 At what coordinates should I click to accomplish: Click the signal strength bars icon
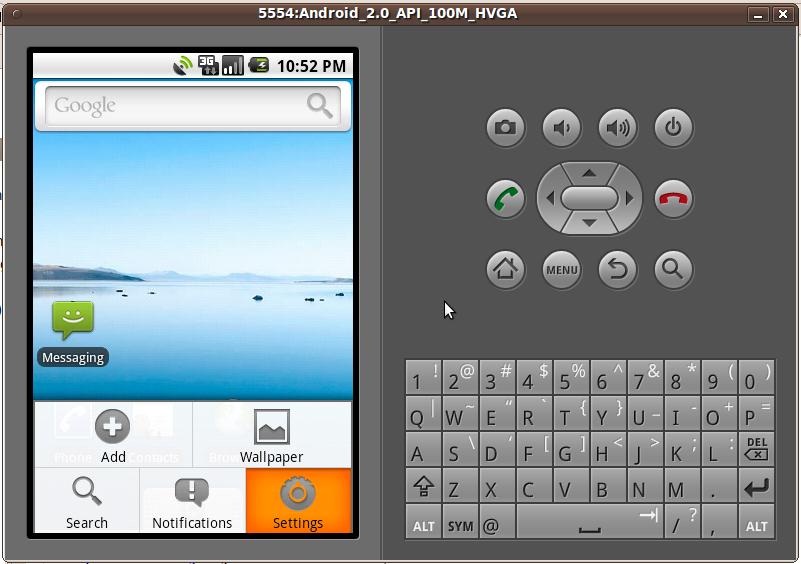pos(233,65)
